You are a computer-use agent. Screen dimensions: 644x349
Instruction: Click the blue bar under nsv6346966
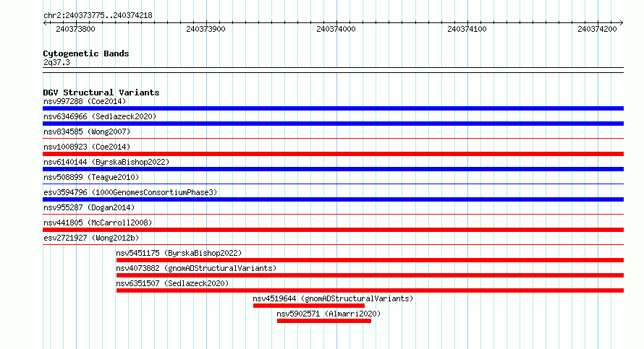[x=333, y=124]
